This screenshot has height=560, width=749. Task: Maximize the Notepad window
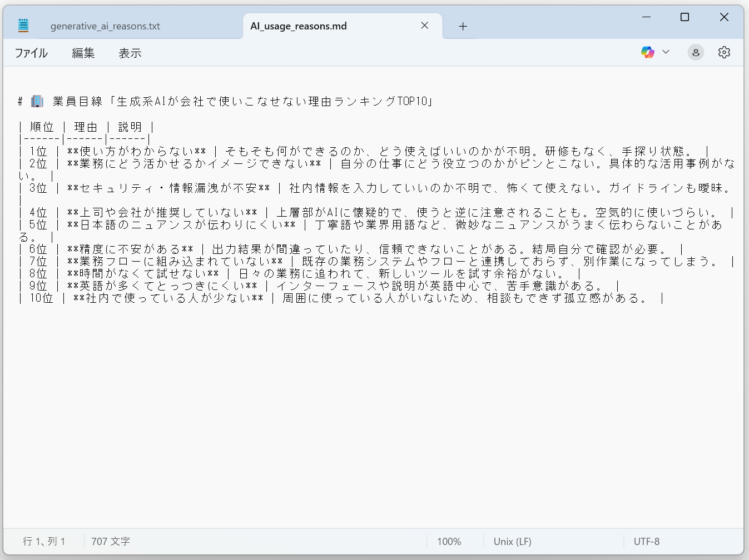pyautogui.click(x=684, y=17)
